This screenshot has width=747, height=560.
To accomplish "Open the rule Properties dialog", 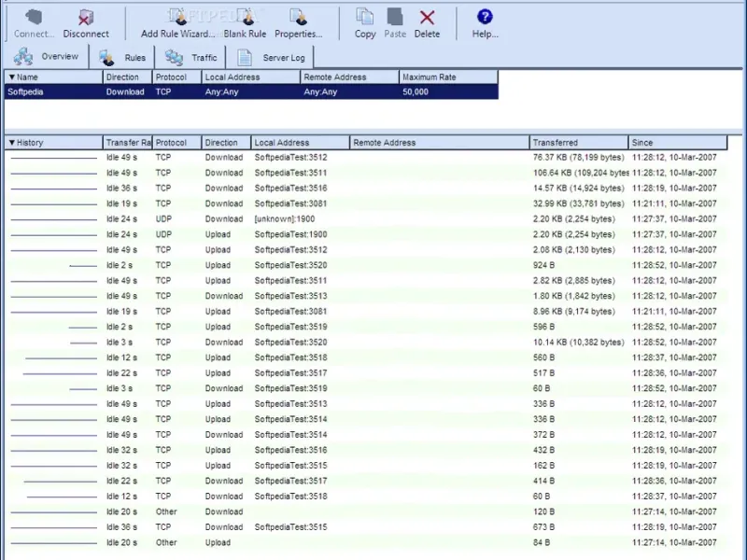I will coord(298,22).
